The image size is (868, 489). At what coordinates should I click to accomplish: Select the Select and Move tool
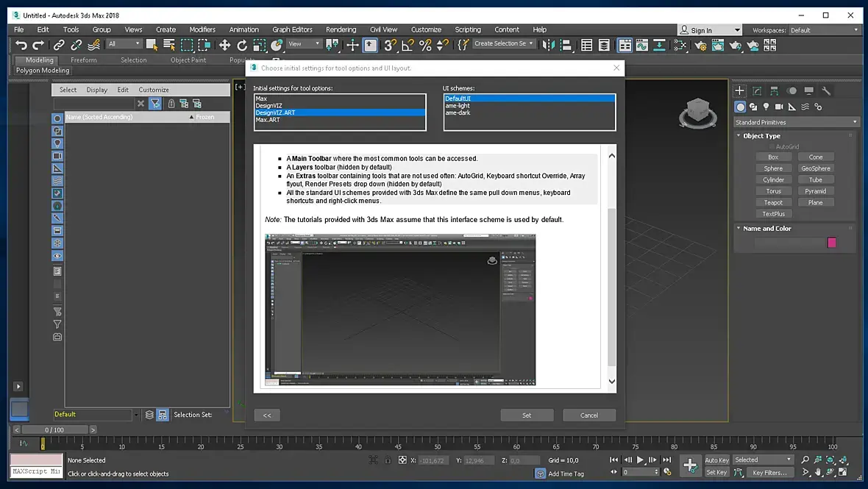[224, 45]
